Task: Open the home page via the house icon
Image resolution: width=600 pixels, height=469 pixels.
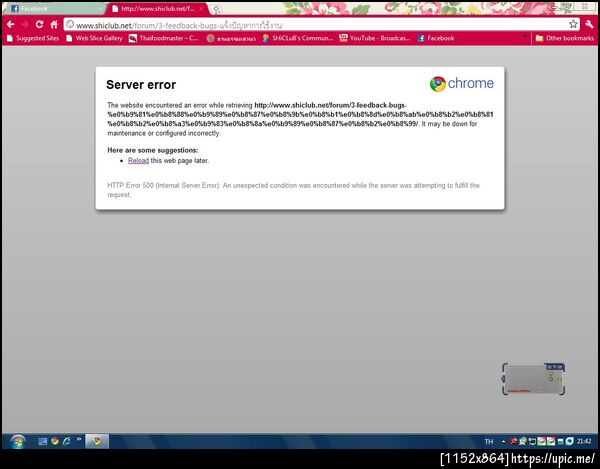Action: [x=54, y=24]
